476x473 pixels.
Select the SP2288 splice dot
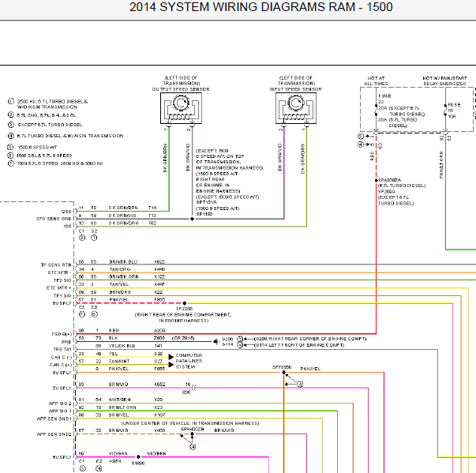(x=184, y=303)
